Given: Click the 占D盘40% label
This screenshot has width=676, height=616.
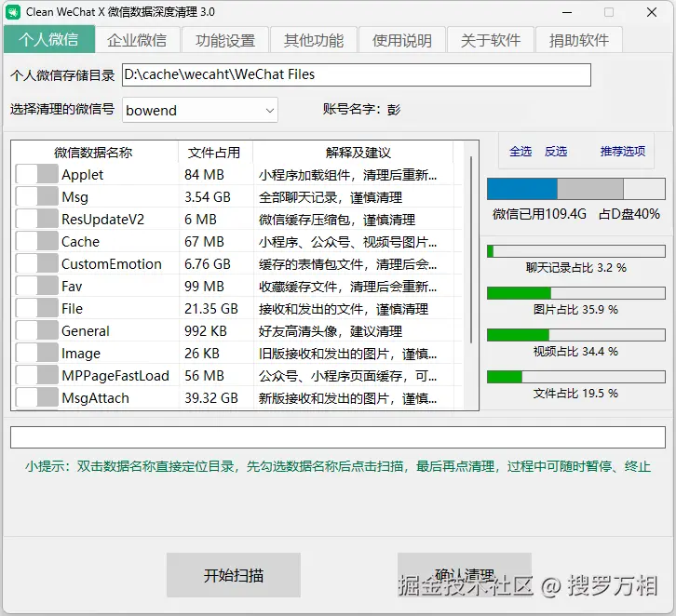Looking at the screenshot, I should pos(629,214).
